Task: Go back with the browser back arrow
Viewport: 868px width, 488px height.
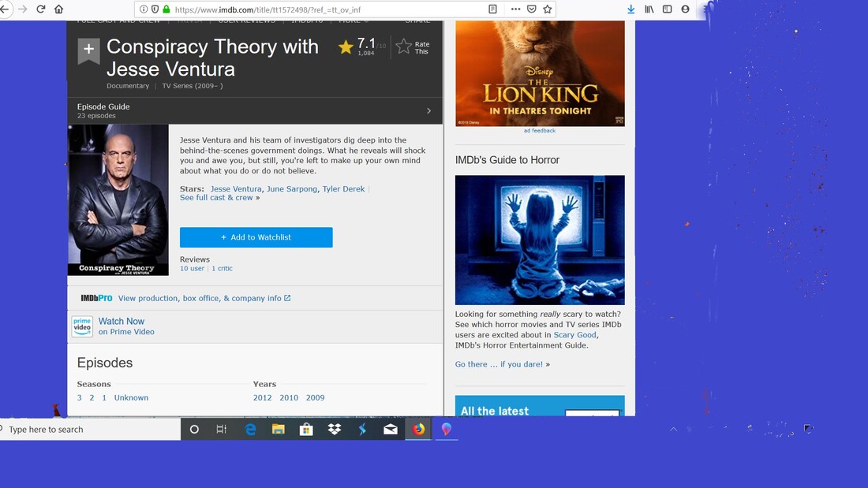Action: [x=5, y=9]
